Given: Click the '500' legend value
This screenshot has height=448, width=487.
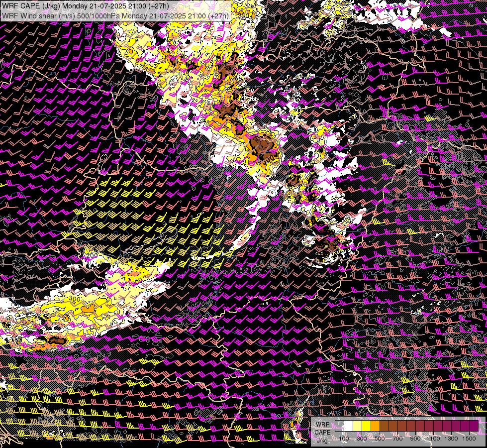Looking at the screenshot, I should pos(380,439).
